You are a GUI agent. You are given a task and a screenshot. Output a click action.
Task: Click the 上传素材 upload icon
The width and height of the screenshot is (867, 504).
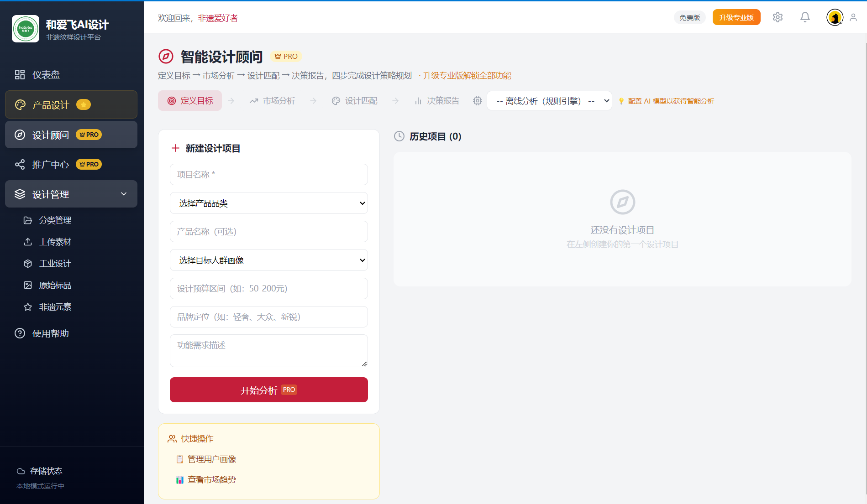28,242
